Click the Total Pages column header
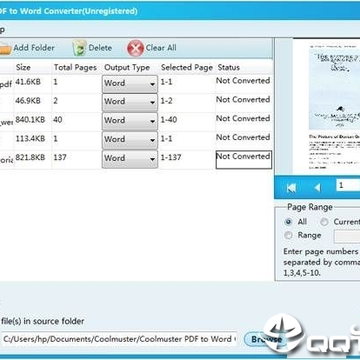Screen dimensions: 360x360 75,67
